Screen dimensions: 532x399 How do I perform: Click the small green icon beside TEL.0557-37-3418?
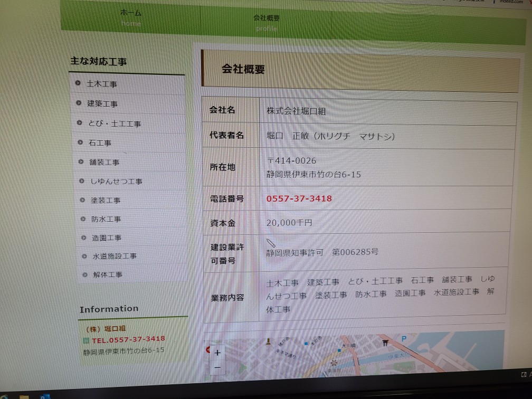point(86,340)
